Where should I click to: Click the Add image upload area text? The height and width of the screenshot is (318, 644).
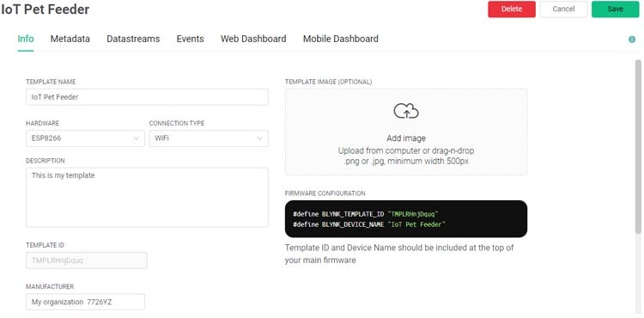click(406, 138)
